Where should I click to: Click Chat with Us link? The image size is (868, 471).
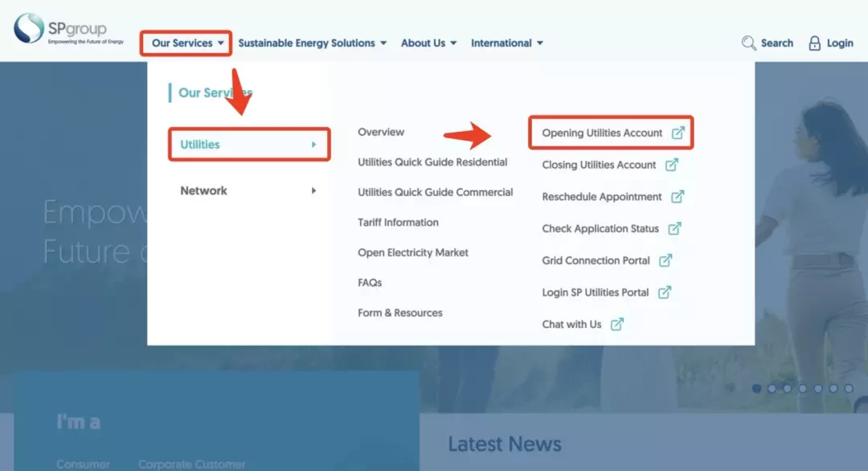pos(571,325)
